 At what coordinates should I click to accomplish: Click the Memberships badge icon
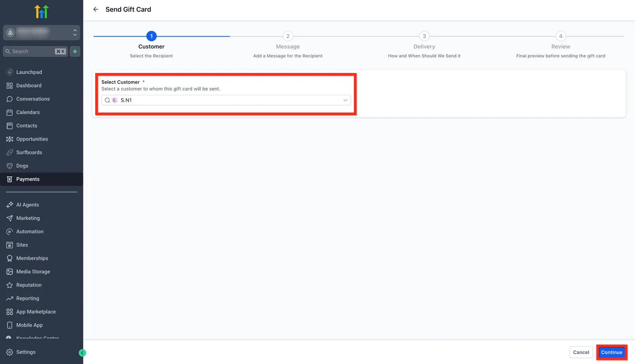point(10,258)
